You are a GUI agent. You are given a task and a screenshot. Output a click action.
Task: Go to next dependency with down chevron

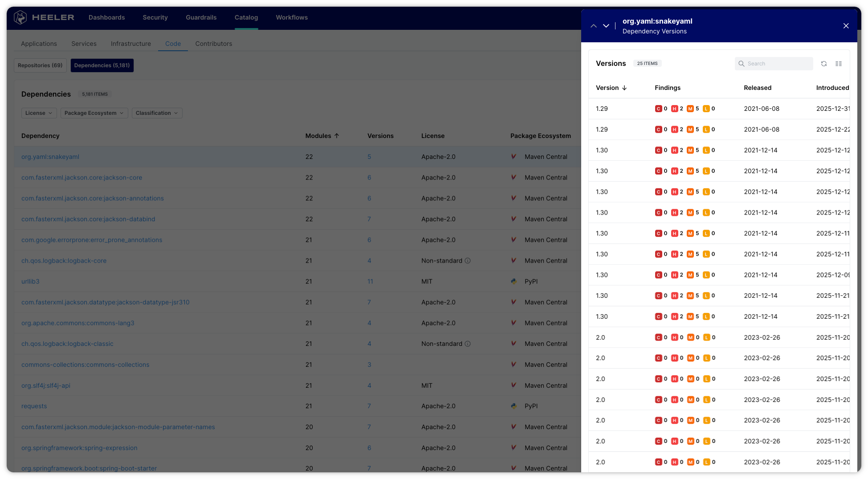606,26
